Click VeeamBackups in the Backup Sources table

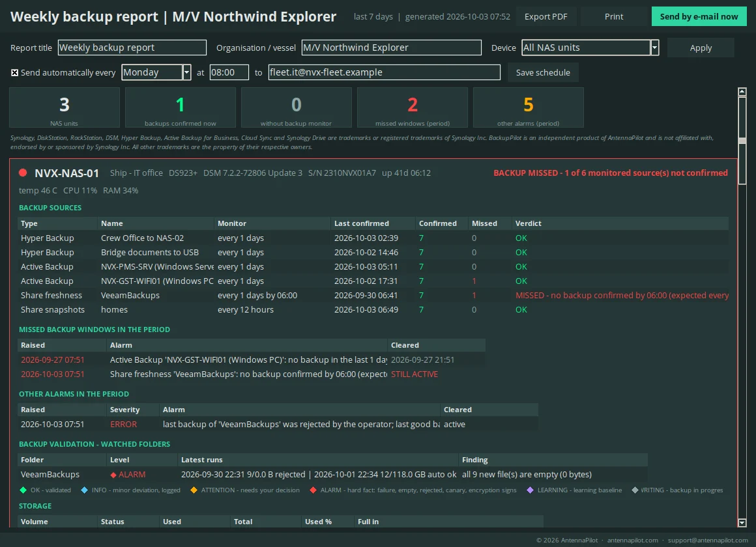pyautogui.click(x=130, y=296)
